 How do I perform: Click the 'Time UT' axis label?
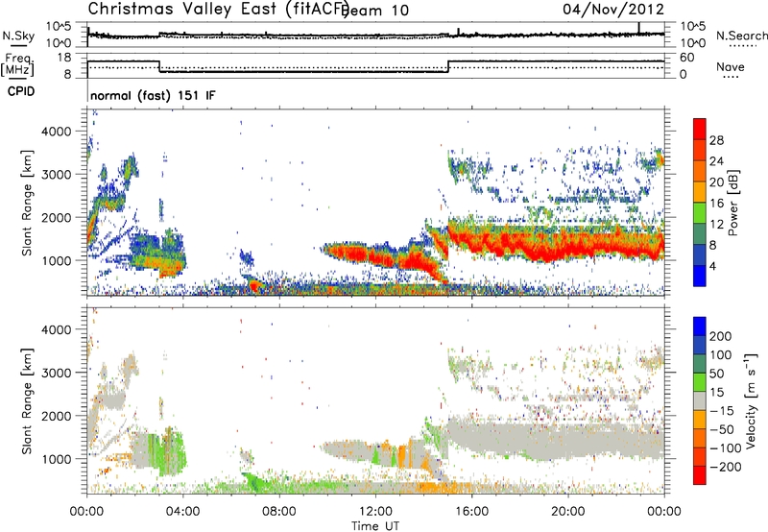click(x=375, y=525)
